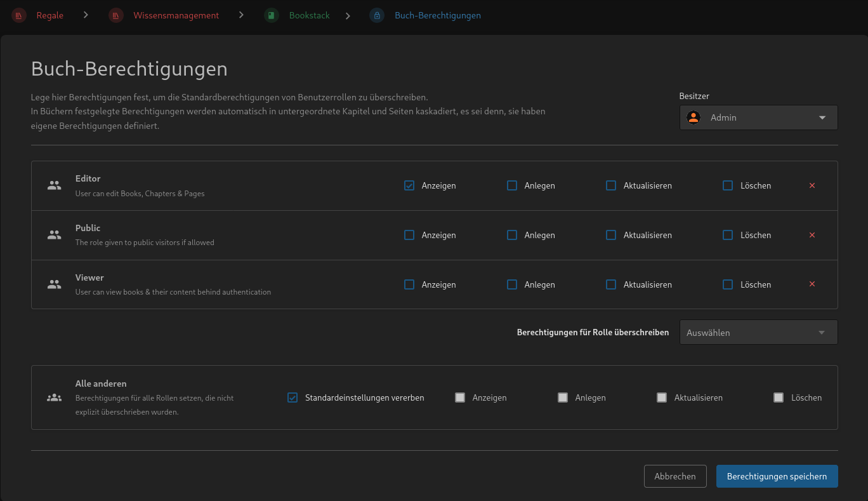Open the Besitzer Admin owner dropdown
This screenshot has width=868, height=501.
[x=759, y=117]
